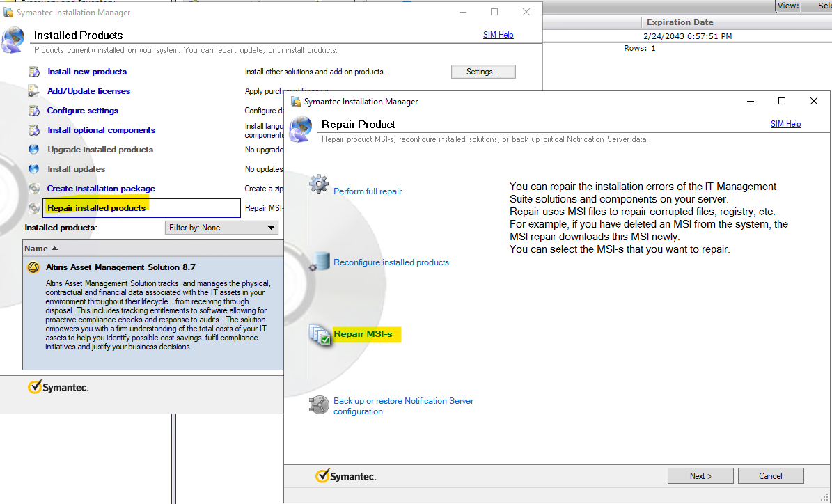The height and width of the screenshot is (504, 832).
Task: Click the Perform full repair gear icon
Action: pos(319,184)
